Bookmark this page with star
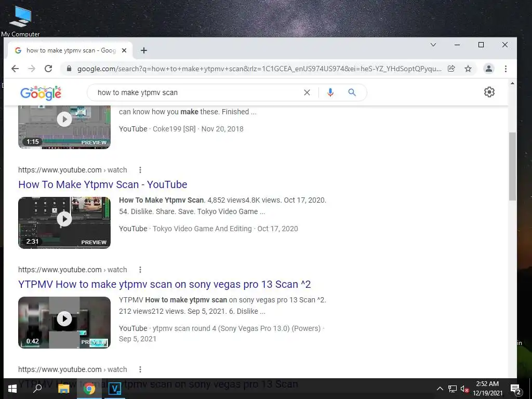Image resolution: width=532 pixels, height=399 pixels. [x=468, y=69]
